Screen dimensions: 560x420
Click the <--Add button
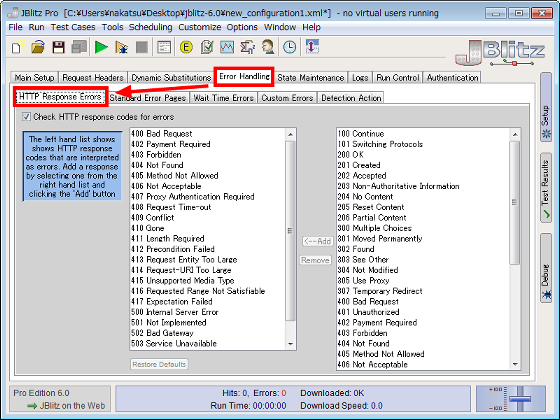(x=317, y=241)
